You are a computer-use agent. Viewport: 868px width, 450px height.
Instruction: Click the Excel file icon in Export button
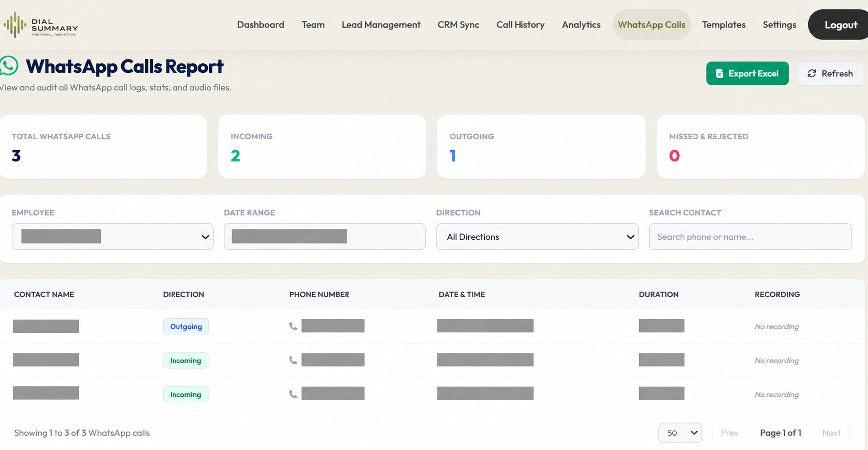point(719,74)
